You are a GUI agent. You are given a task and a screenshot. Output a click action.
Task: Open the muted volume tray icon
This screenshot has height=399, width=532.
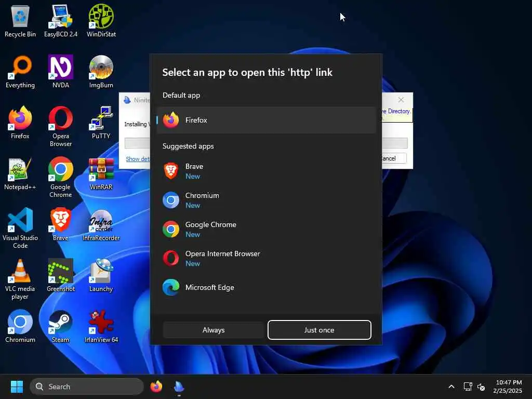[x=481, y=387]
